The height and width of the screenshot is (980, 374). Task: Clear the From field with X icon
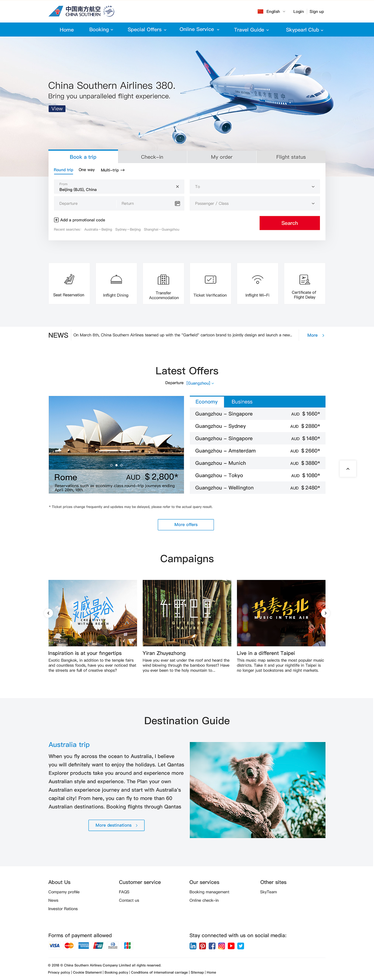pos(177,186)
